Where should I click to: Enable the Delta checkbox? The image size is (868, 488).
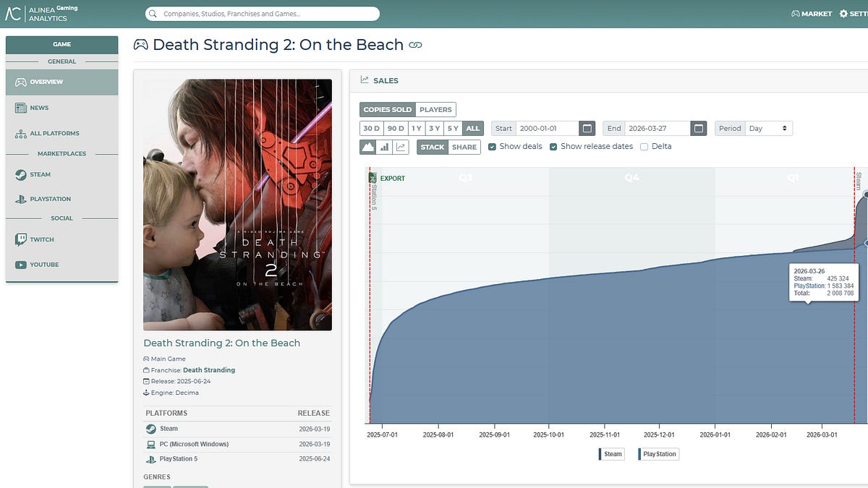644,147
